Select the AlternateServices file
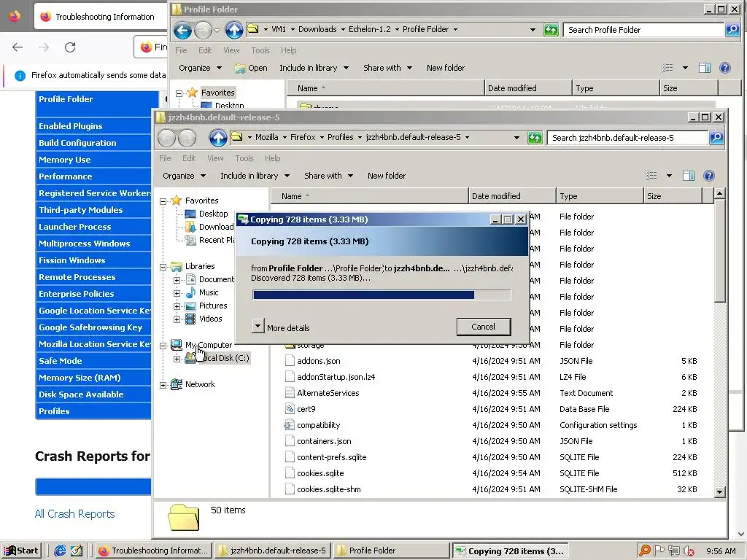747x560 pixels. [x=328, y=393]
